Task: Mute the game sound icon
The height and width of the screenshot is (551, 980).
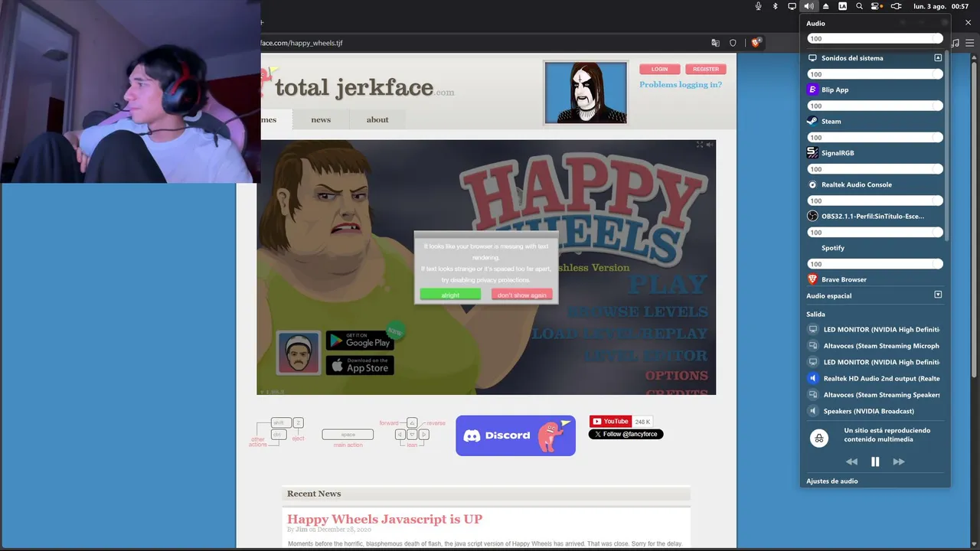Action: pyautogui.click(x=709, y=145)
